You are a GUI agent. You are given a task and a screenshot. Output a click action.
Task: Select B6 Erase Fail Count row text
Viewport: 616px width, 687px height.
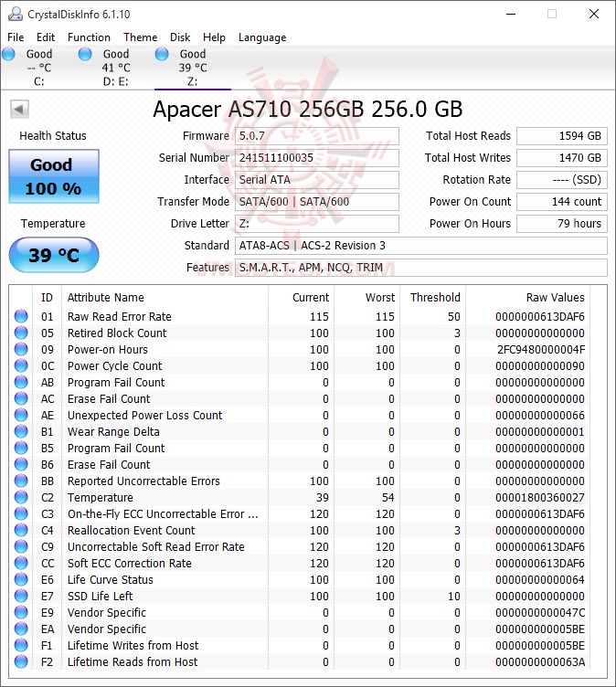109,464
